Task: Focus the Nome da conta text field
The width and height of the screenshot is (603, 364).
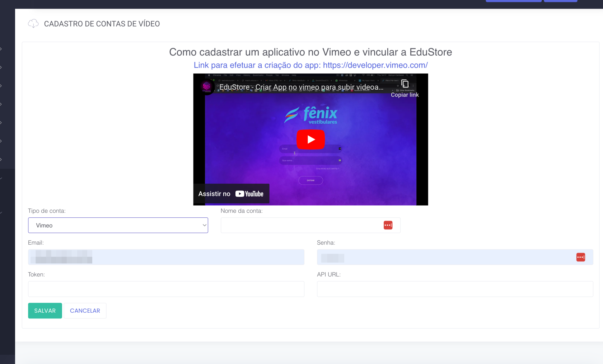Action: coord(301,225)
